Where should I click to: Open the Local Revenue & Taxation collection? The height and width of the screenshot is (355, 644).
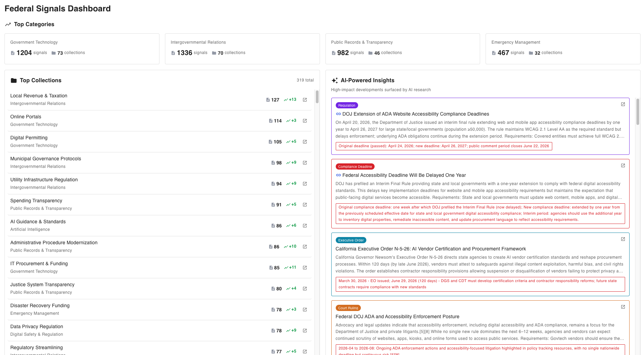(x=160, y=100)
